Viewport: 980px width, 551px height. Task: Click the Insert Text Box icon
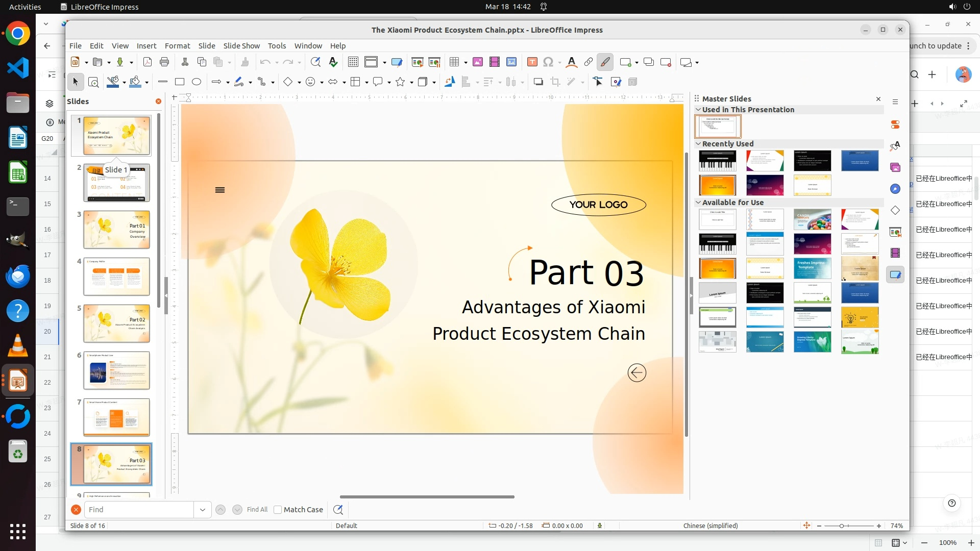(532, 62)
